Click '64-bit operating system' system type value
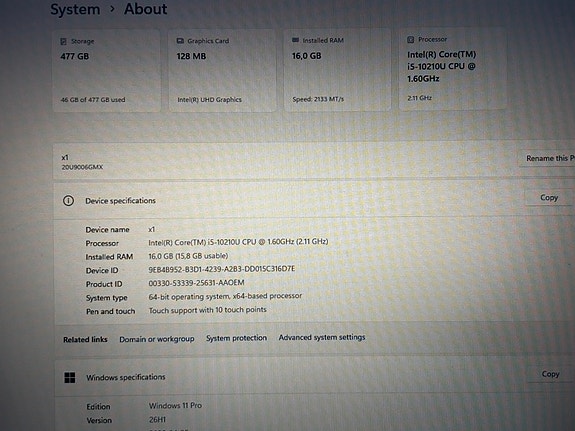Screen dimensions: 575x431 pos(225,296)
